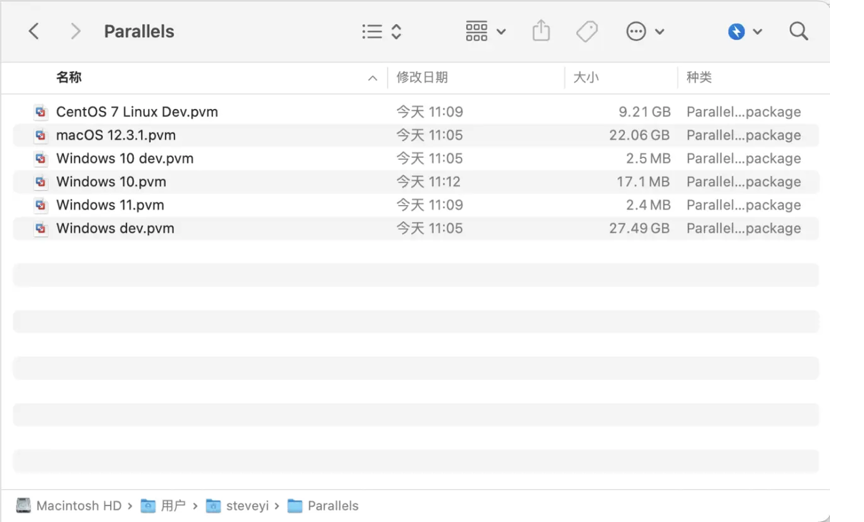Select the Windows 10 dev.pvm row
Viewport: 864px width, 522px height.
pos(124,158)
